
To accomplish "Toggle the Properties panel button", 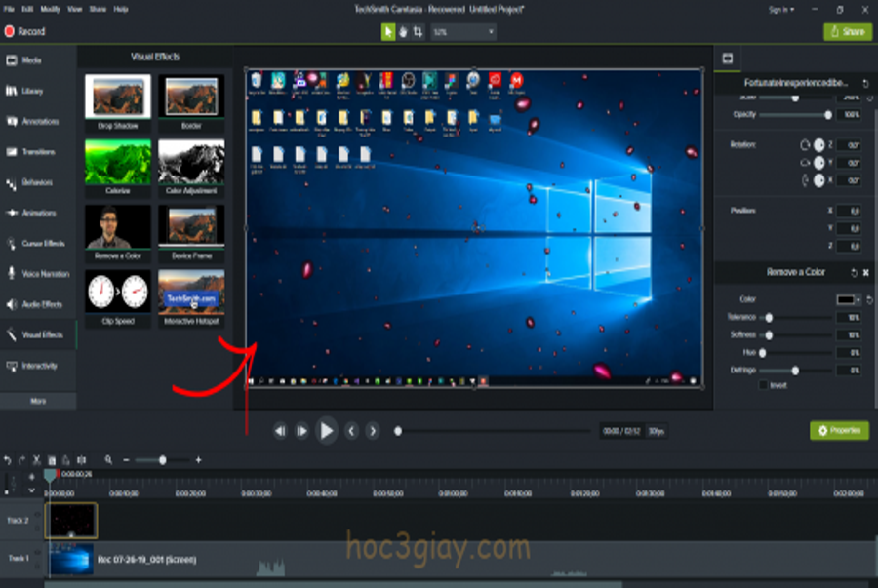I will 839,430.
